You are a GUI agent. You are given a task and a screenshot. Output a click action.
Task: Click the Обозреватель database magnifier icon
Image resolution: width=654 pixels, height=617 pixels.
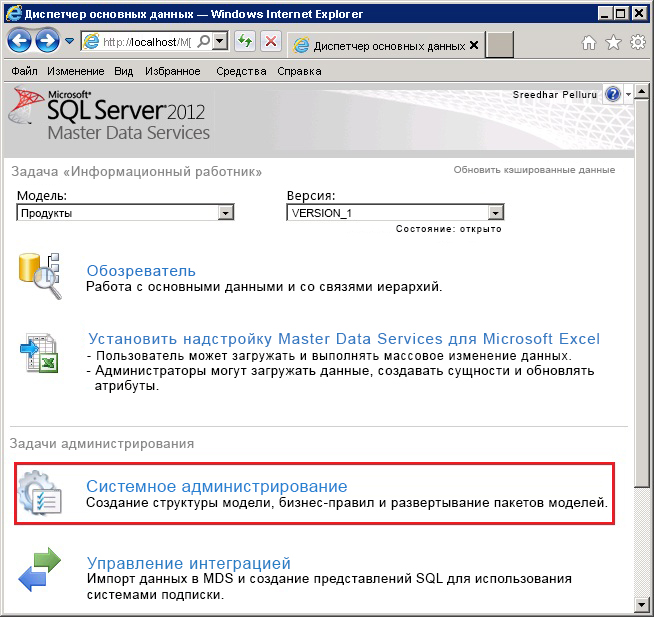pos(40,276)
